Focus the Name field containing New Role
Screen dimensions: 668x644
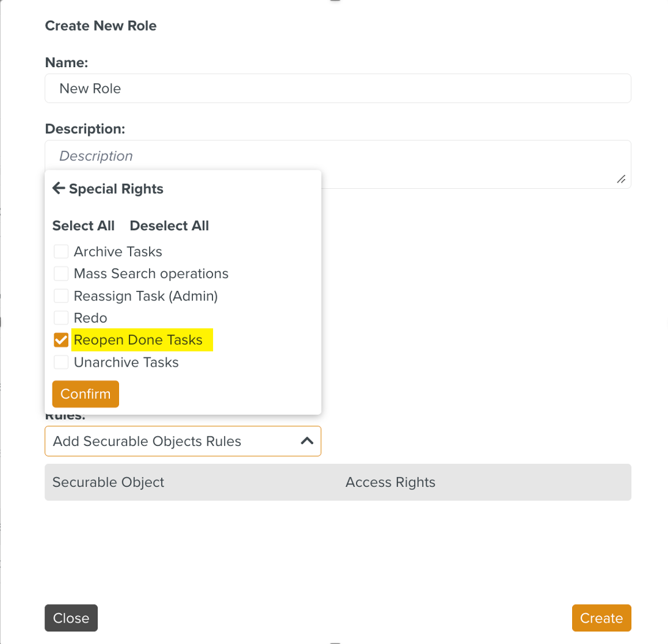tap(338, 89)
